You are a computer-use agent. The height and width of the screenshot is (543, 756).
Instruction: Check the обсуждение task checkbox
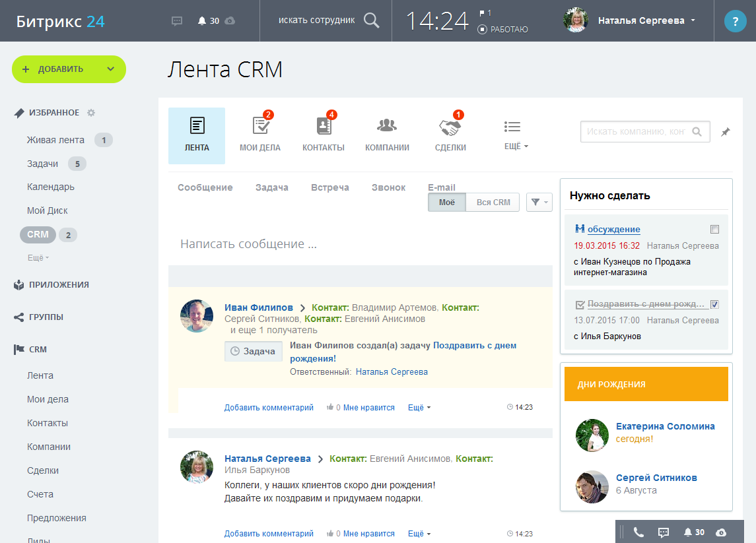pyautogui.click(x=714, y=230)
